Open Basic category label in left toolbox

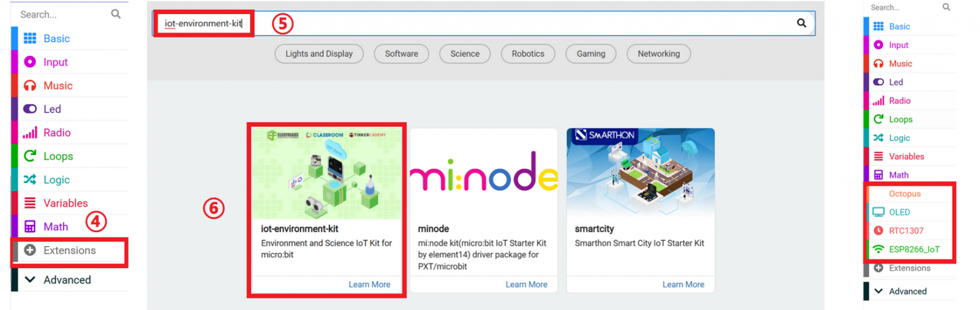coord(56,39)
